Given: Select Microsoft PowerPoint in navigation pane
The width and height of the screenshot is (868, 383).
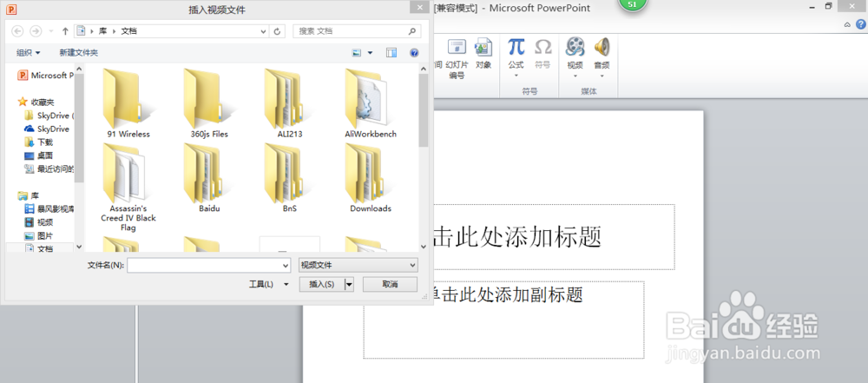Looking at the screenshot, I should [x=45, y=76].
